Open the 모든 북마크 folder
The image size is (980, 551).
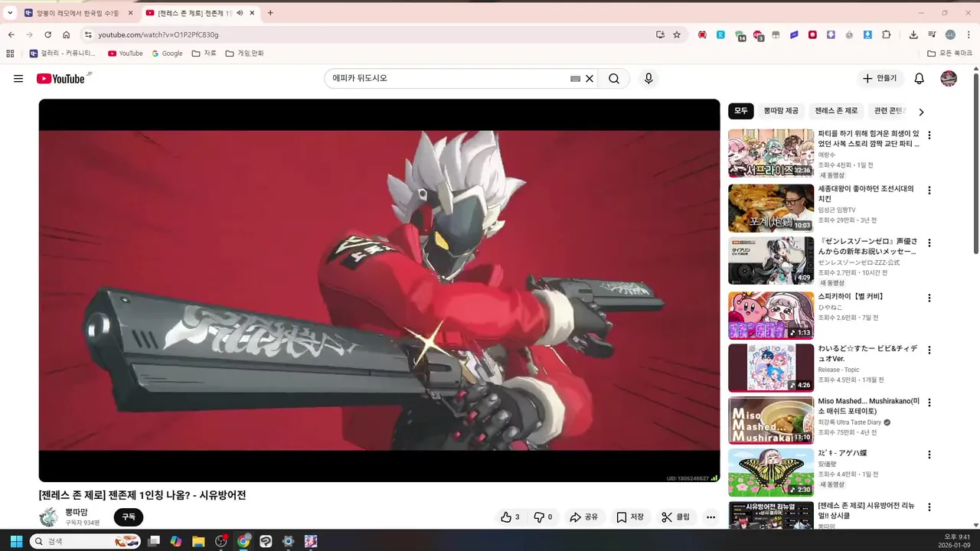(949, 54)
